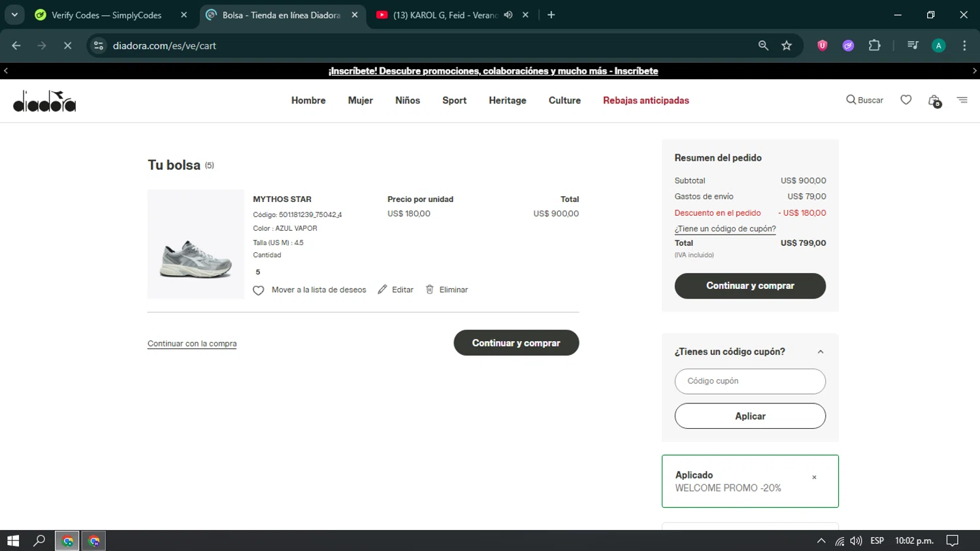Open the Windows Start menu
The width and height of the screenshot is (980, 551).
click(x=13, y=541)
